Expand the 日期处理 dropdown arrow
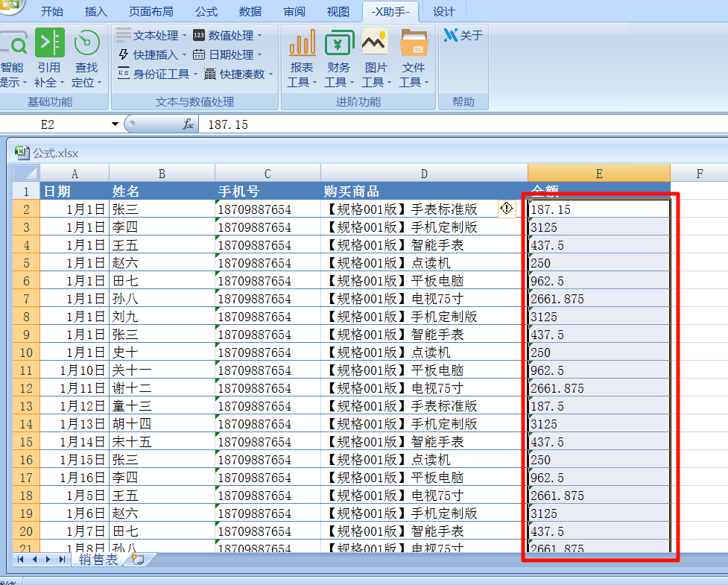The width and height of the screenshot is (728, 585). [x=259, y=55]
